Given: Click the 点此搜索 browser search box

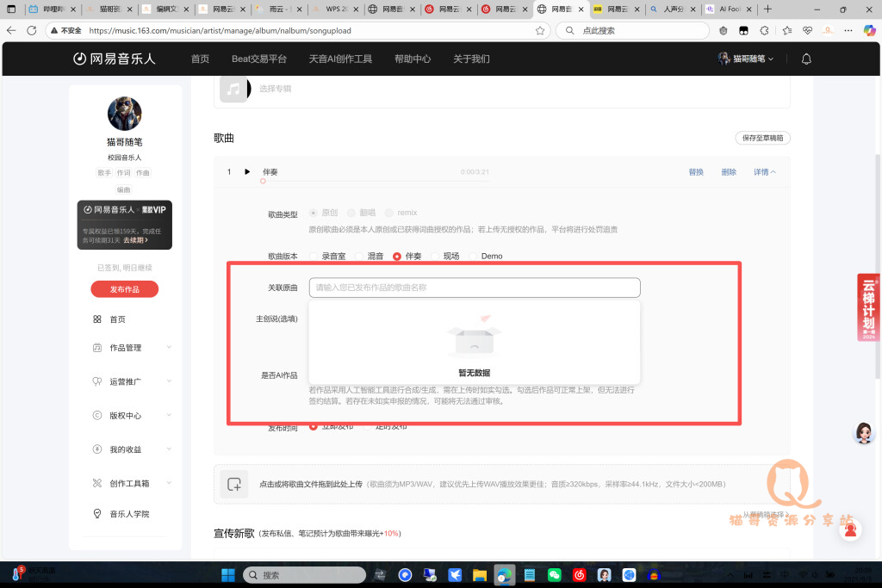Looking at the screenshot, I should (x=632, y=30).
